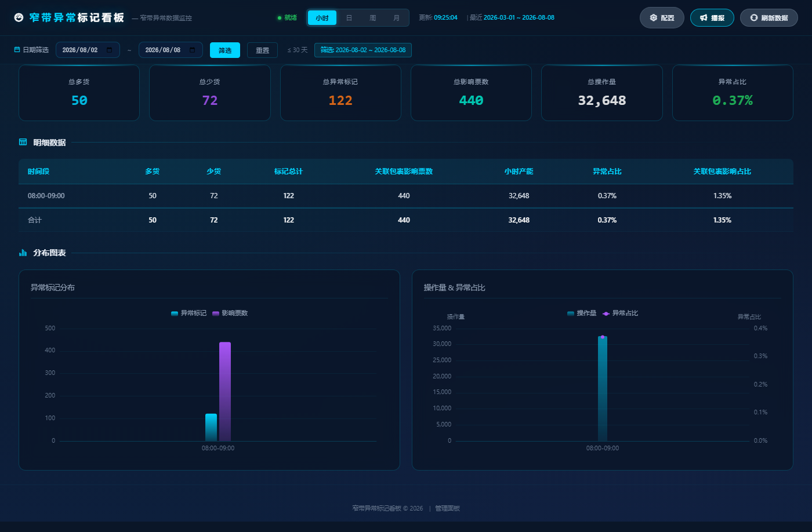Click the dashboard logo icon
The image size is (812, 532).
(19, 18)
